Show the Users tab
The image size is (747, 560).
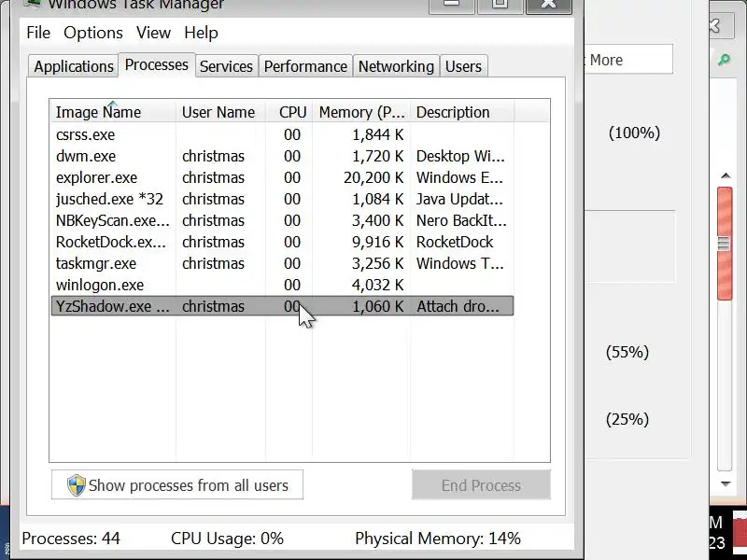tap(463, 66)
